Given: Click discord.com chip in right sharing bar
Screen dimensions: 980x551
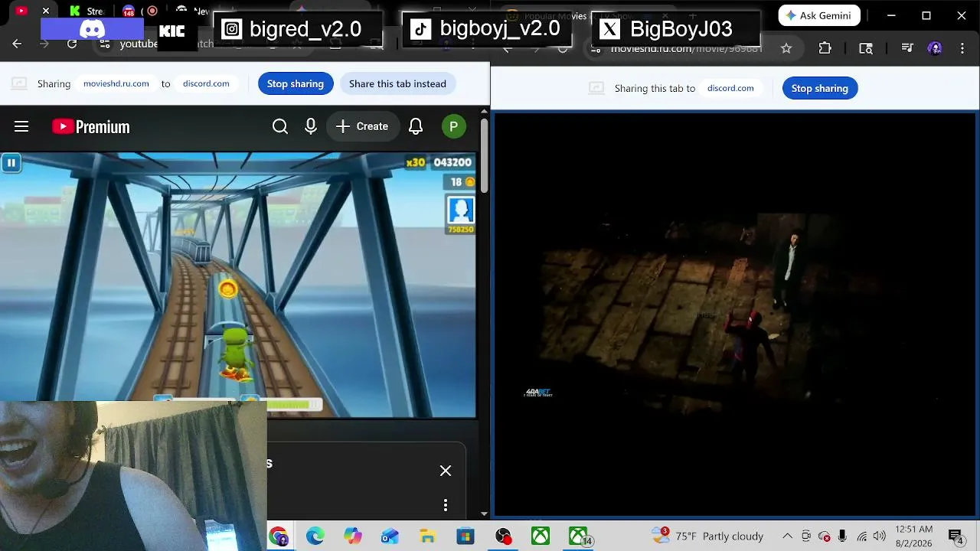Looking at the screenshot, I should click(x=730, y=88).
